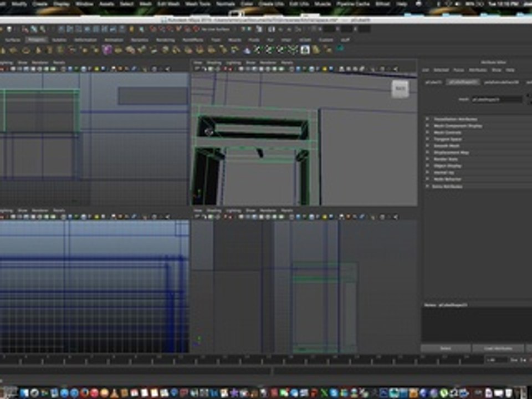The image size is (532, 399).
Task: Click the Finder icon in the macOS dock
Action: 24,393
